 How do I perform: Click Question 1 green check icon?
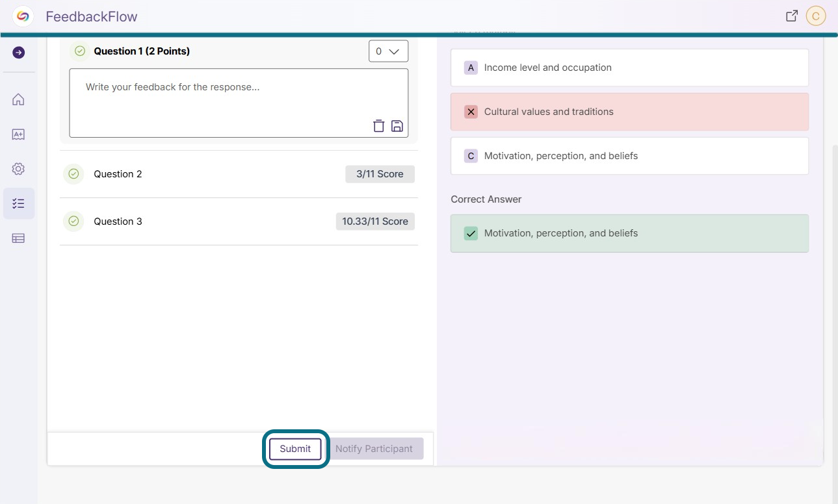pos(80,51)
